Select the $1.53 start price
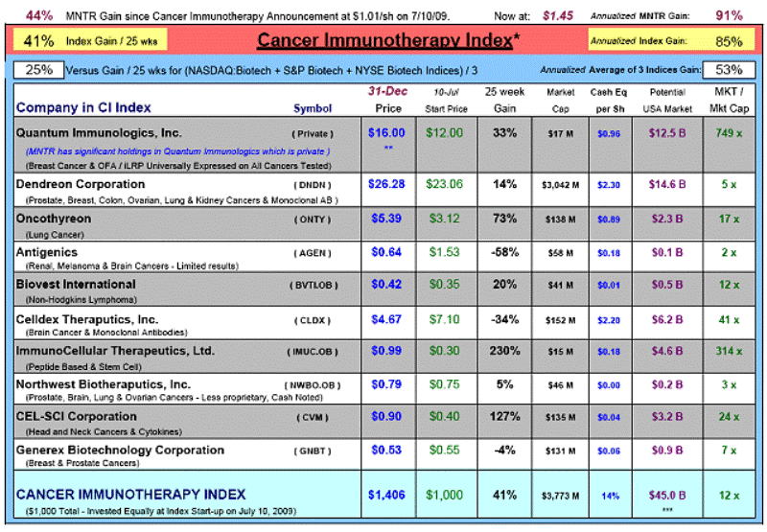This screenshot has height=532, width=767. point(444,252)
